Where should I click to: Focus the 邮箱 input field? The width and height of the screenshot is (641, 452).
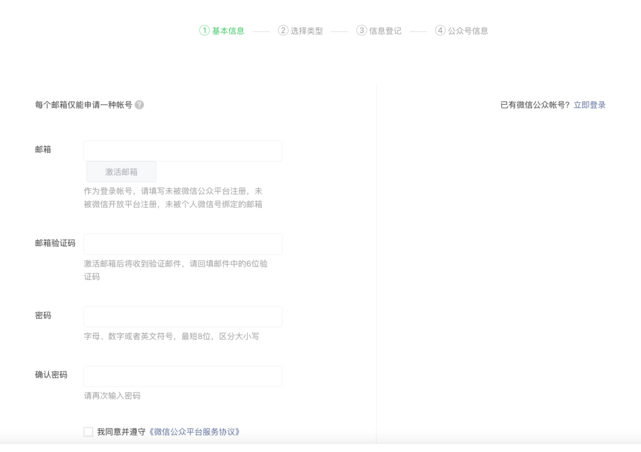183,150
